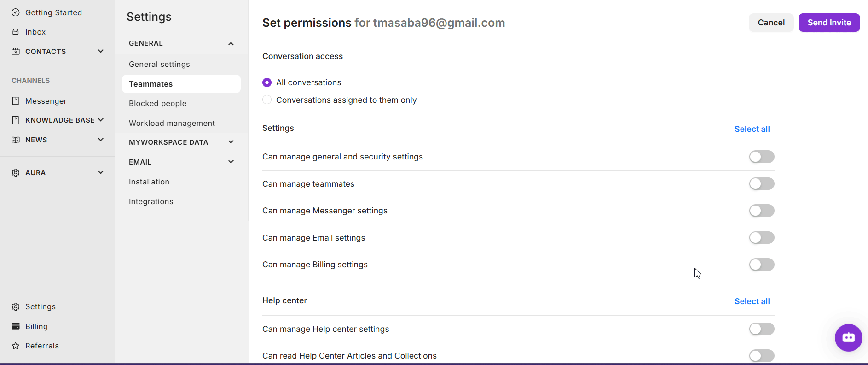Click the Inbox tray icon
868x365 pixels.
tap(16, 32)
